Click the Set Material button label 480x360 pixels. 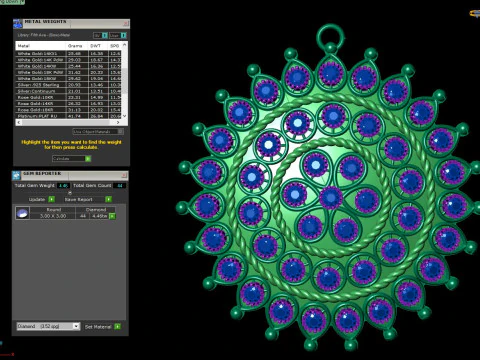[x=98, y=327]
